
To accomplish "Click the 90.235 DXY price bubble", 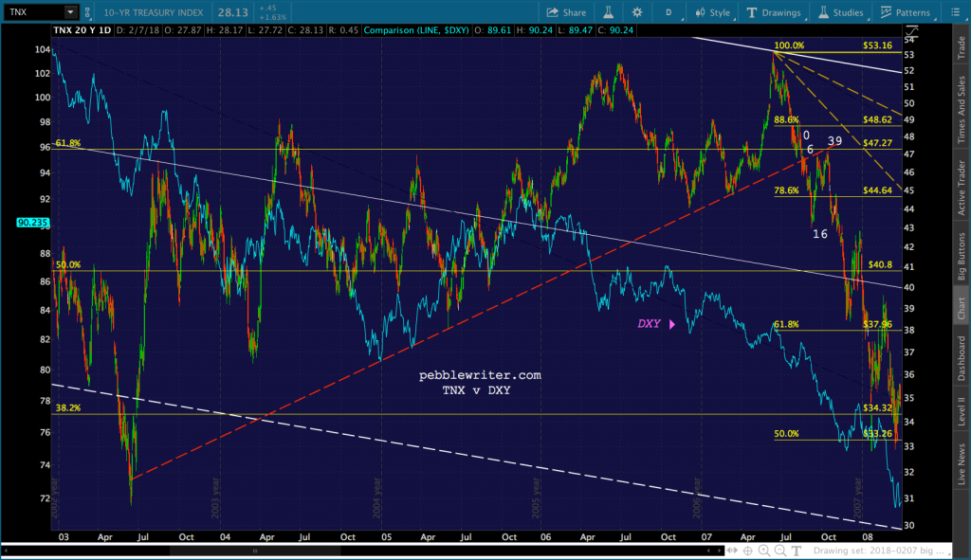I will (33, 223).
